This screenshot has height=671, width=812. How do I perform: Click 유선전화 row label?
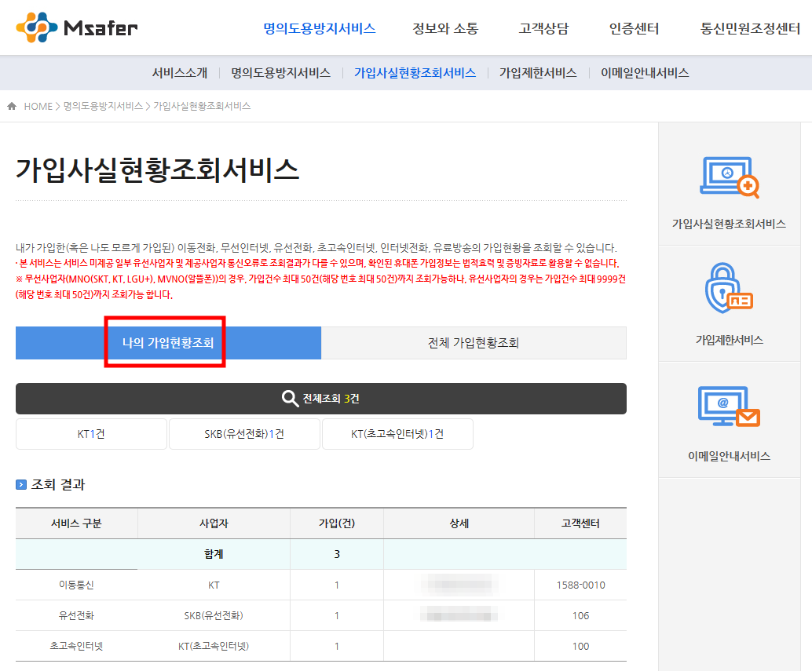click(x=76, y=615)
